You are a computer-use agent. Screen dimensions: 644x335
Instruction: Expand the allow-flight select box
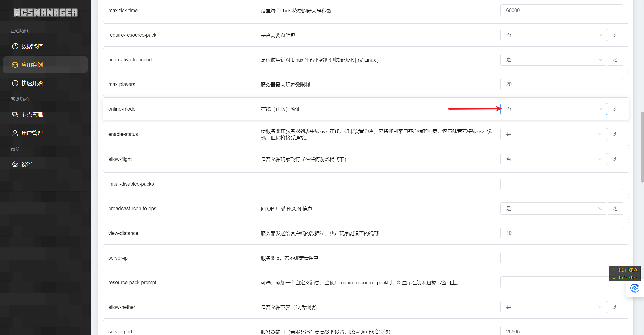point(553,159)
